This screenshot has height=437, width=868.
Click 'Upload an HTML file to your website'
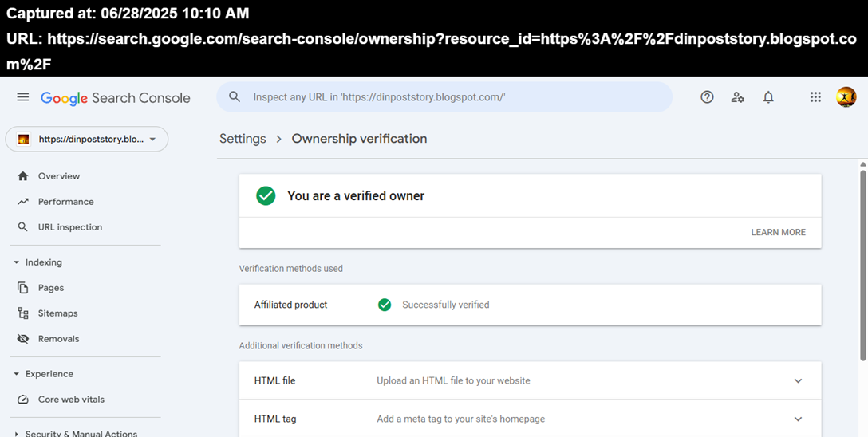[453, 380]
